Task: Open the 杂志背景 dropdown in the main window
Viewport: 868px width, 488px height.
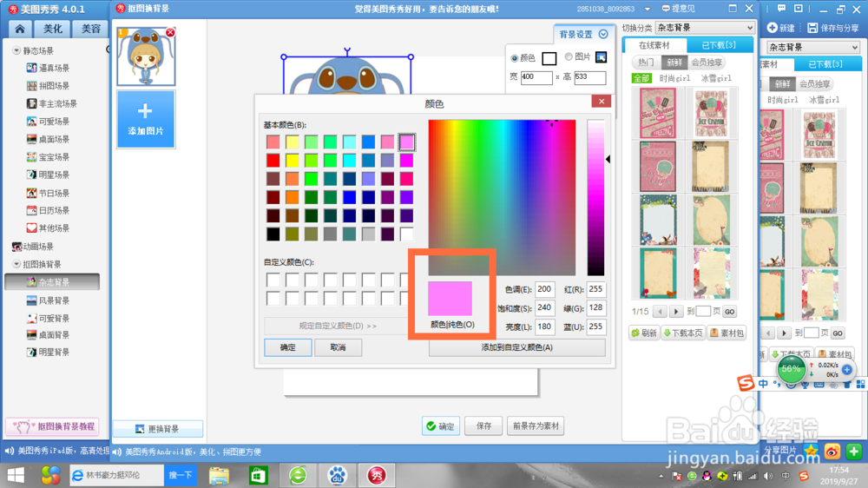Action: (813, 47)
